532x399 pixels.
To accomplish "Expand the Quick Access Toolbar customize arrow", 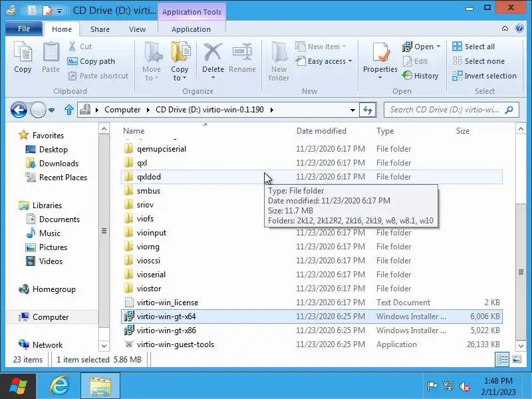I will (x=59, y=11).
